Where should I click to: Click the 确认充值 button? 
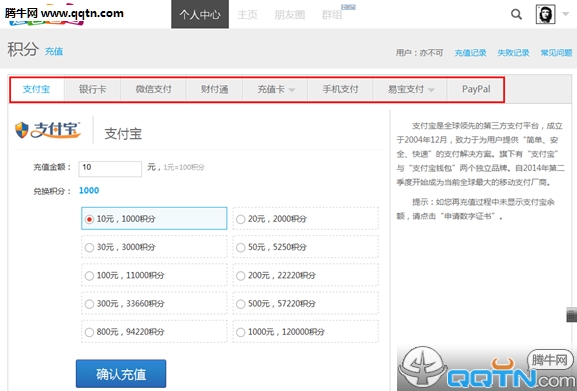[121, 374]
